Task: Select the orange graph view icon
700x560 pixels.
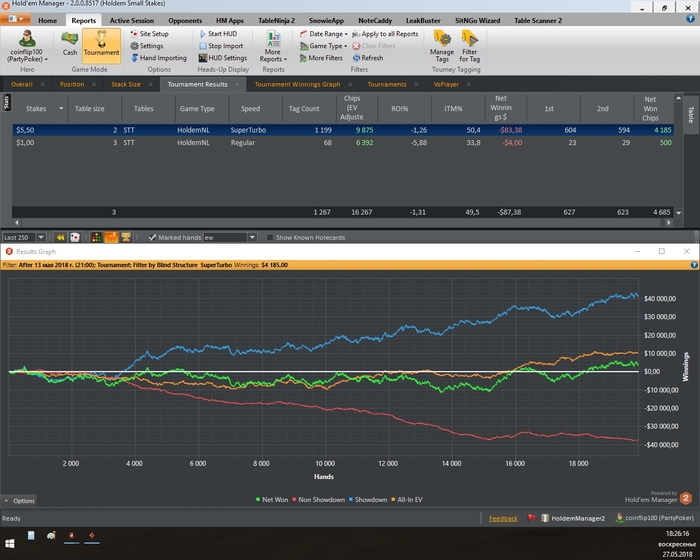Action: [x=111, y=237]
